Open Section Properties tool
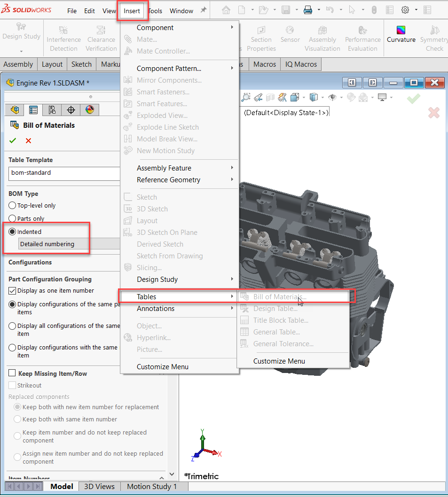The image size is (448, 497). coord(261,39)
